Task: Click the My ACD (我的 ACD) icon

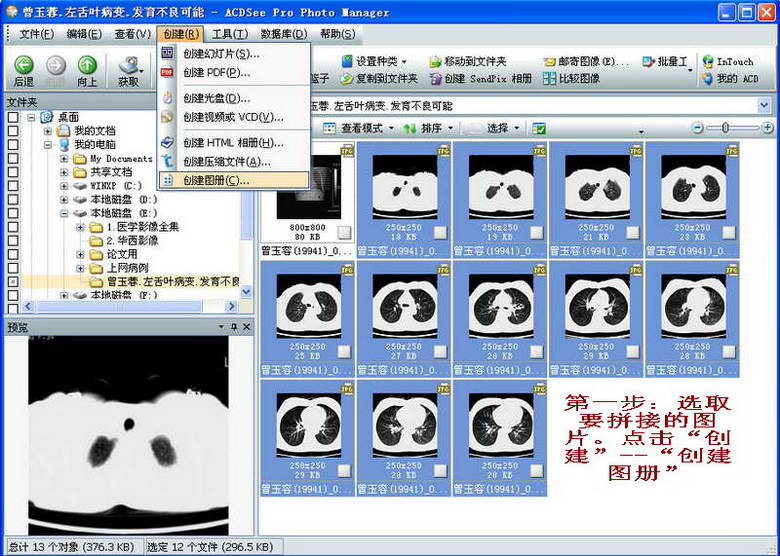Action: (x=708, y=79)
